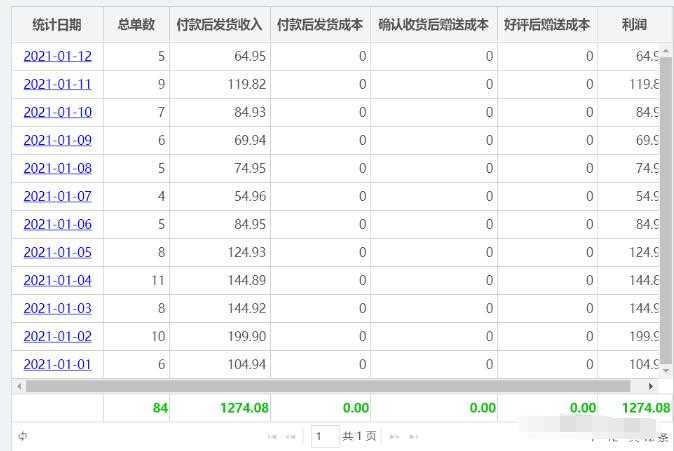The height and width of the screenshot is (451, 674).
Task: Open the 2021-01-01 date link
Action: click(57, 365)
